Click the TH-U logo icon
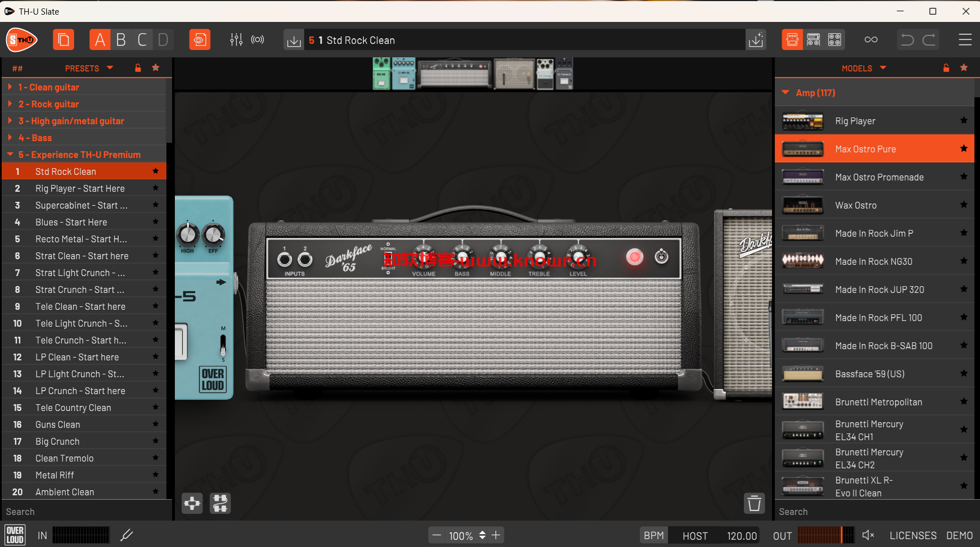 [x=21, y=40]
